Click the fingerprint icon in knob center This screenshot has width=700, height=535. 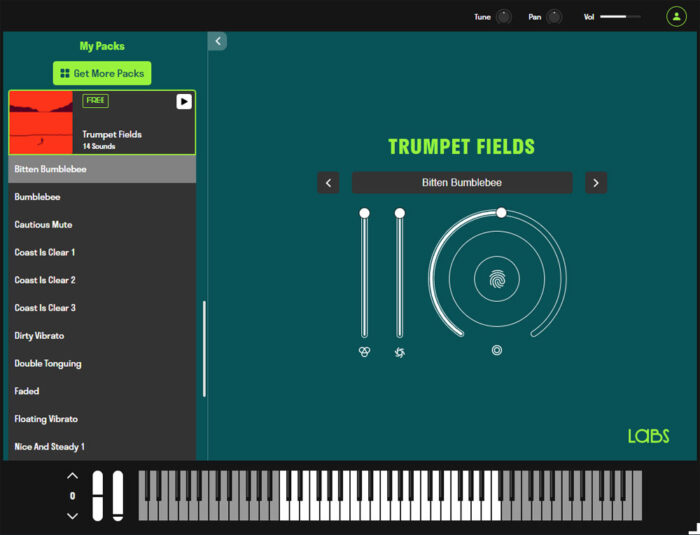tap(497, 280)
